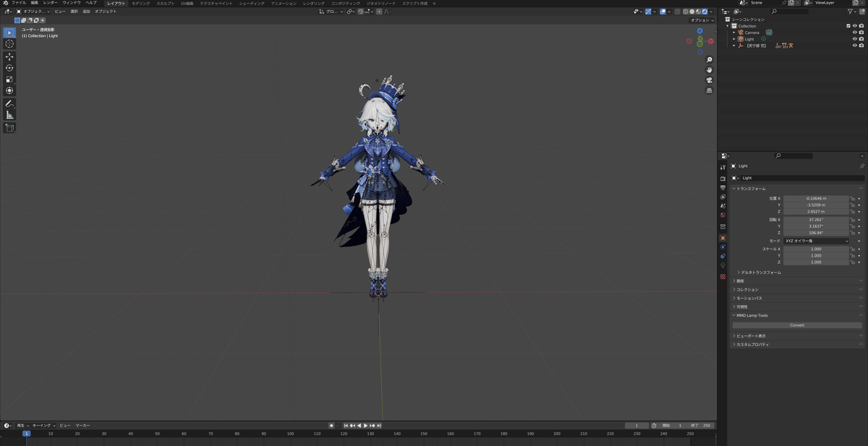Click the timeline end frame 250 field
Image resolution: width=868 pixels, height=446 pixels.
[x=701, y=426]
